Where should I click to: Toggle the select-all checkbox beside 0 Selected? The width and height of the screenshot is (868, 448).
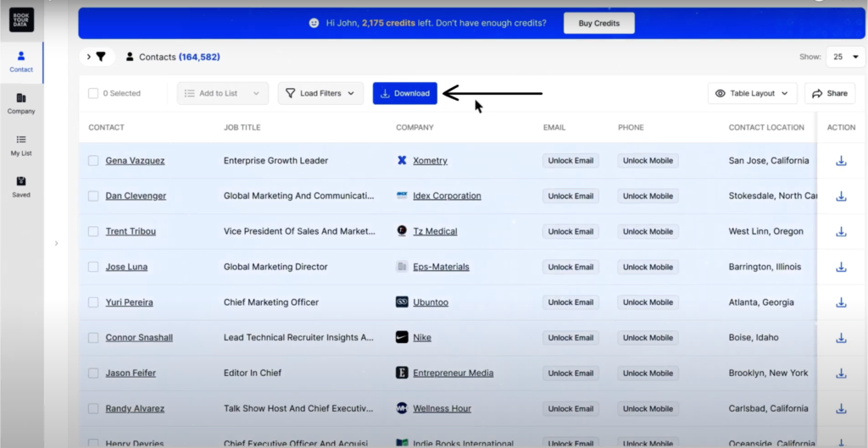93,93
